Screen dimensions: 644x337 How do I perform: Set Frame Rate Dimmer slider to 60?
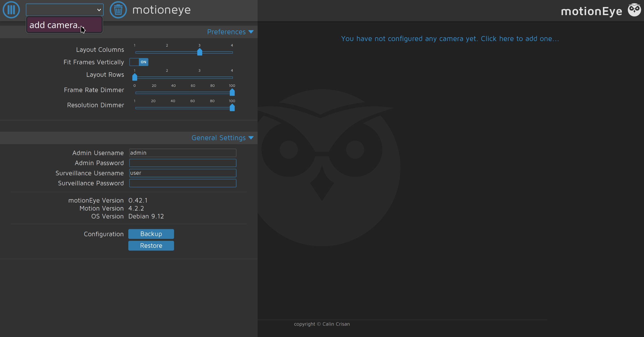193,93
